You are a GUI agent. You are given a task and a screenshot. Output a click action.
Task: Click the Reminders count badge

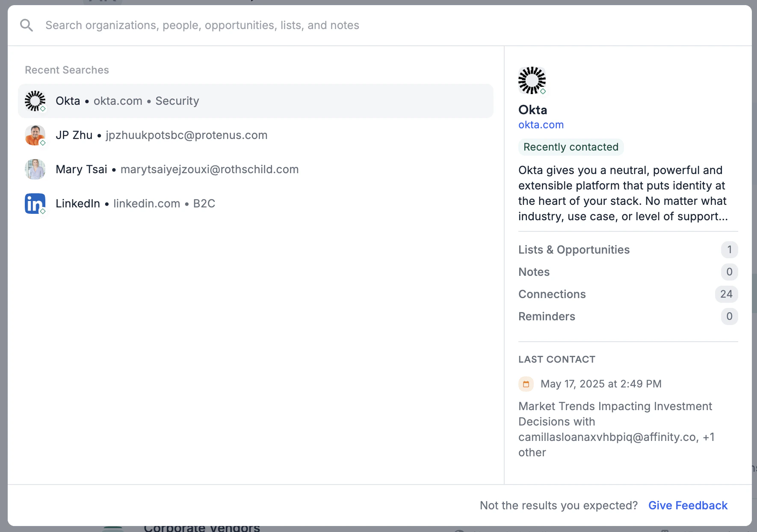pyautogui.click(x=730, y=316)
